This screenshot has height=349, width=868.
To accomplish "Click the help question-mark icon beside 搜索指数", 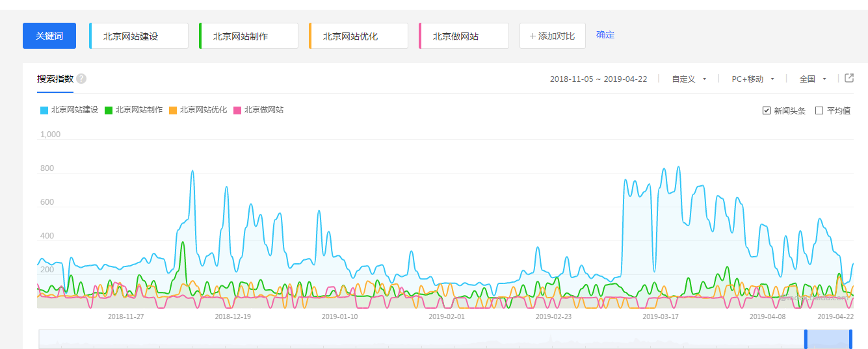I will coord(81,79).
